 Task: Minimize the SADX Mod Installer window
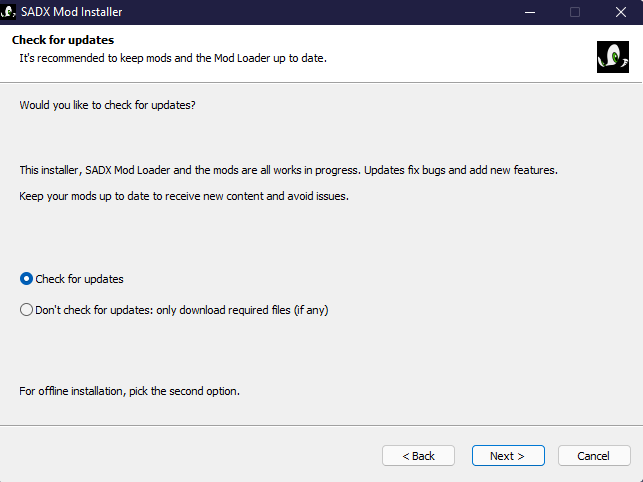coord(528,12)
